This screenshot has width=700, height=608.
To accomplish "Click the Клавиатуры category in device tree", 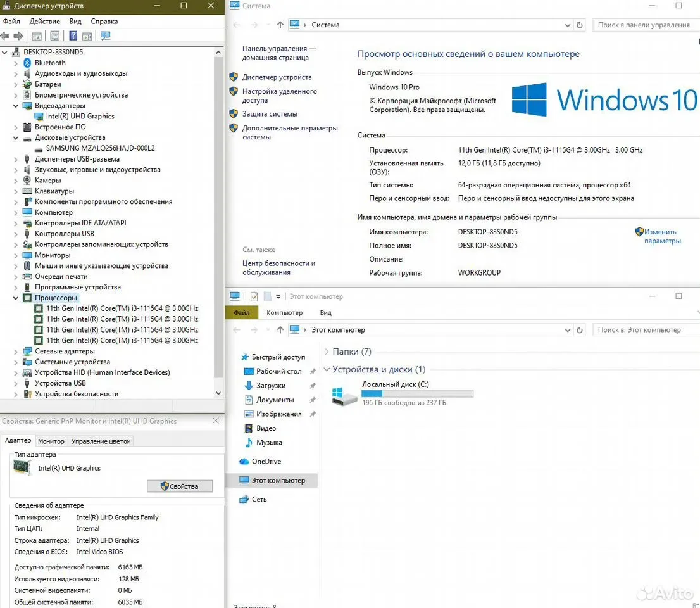I will click(54, 191).
